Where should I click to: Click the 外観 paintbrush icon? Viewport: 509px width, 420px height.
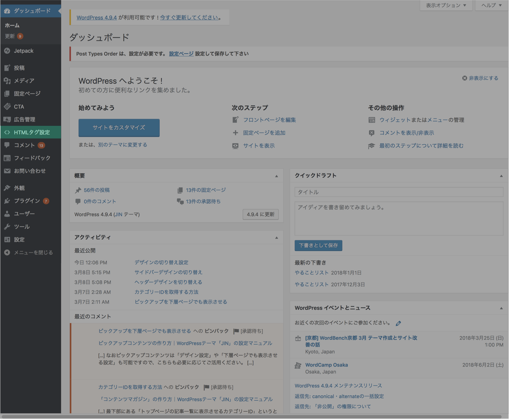coord(7,188)
